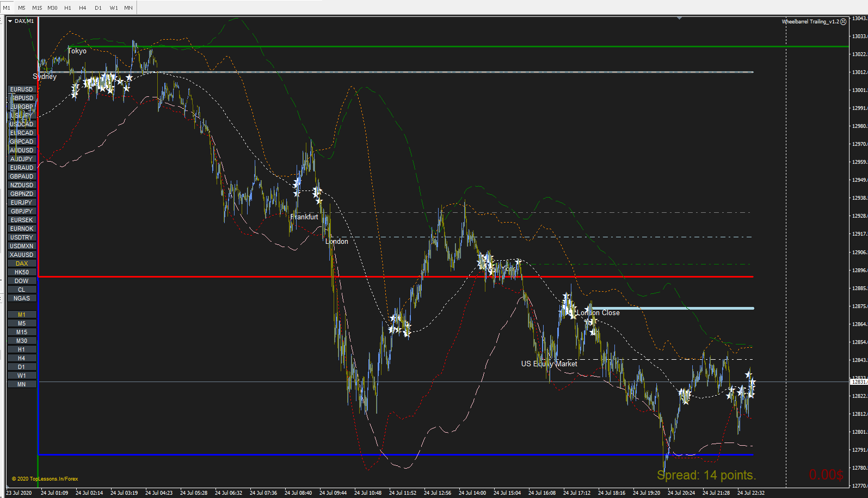Switch chart to XAUUSD symbol

coord(22,255)
